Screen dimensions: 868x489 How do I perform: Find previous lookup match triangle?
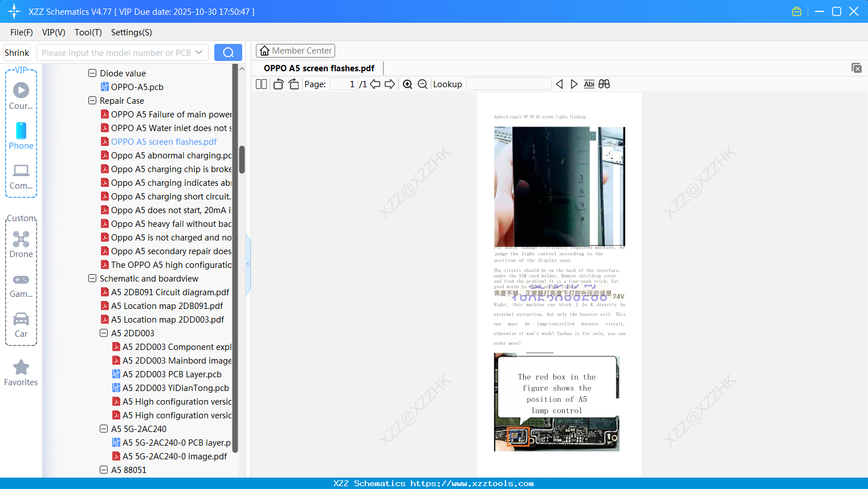tap(559, 84)
